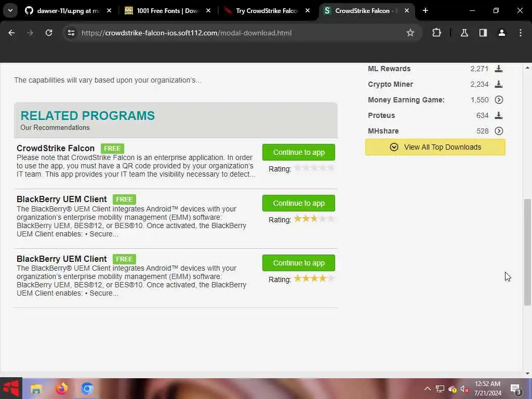
Task: Open the Crypto Miner link
Action: [391, 84]
